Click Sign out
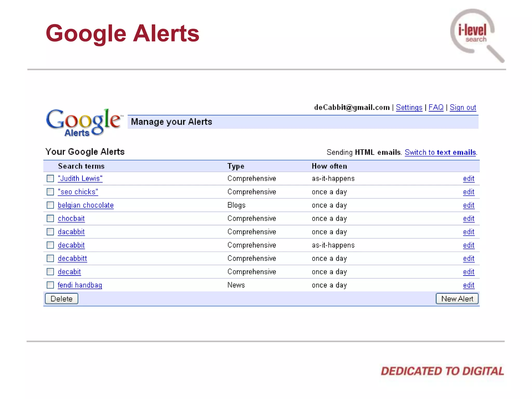 tap(463, 108)
